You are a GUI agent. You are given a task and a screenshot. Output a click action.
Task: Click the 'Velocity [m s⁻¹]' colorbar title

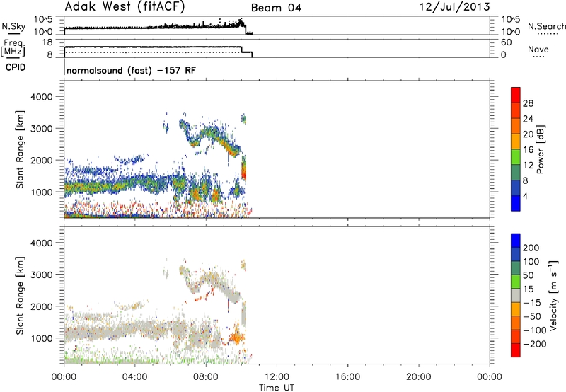pos(553,295)
